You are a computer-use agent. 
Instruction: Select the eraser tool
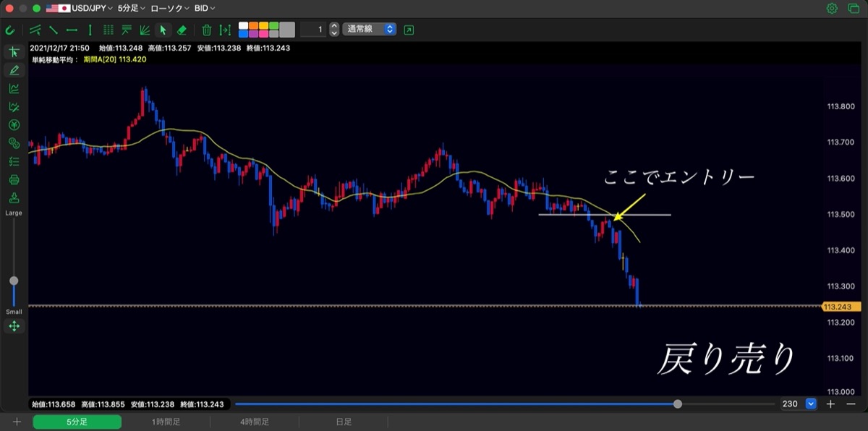pyautogui.click(x=182, y=30)
